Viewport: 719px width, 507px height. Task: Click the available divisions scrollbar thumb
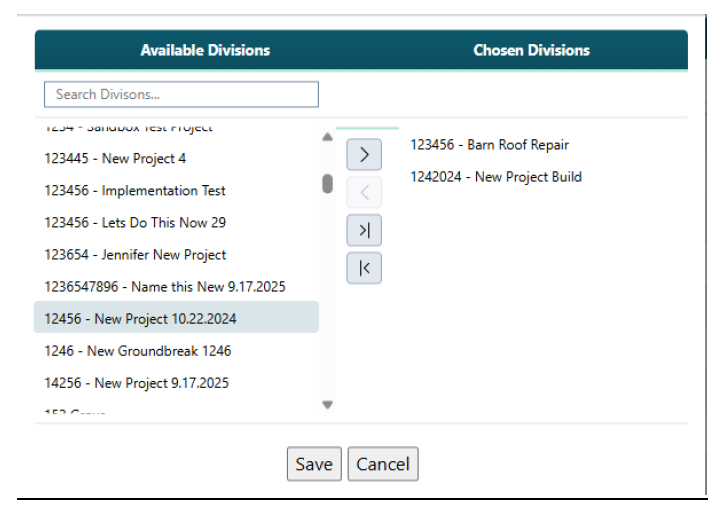(x=327, y=184)
